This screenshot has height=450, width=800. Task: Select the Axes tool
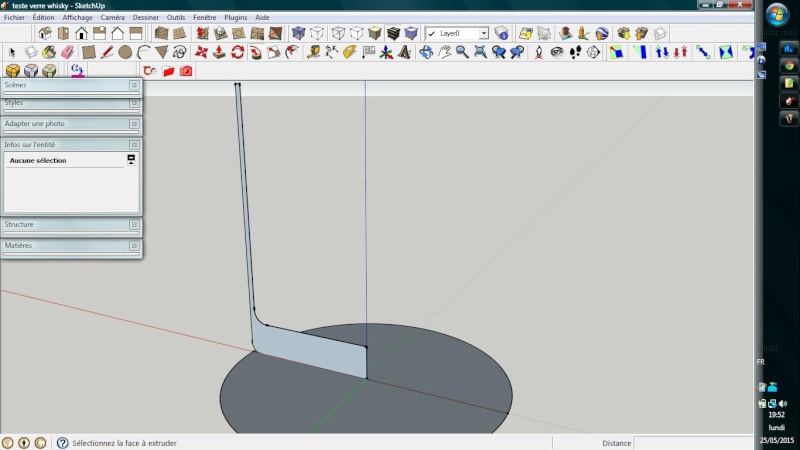click(386, 52)
